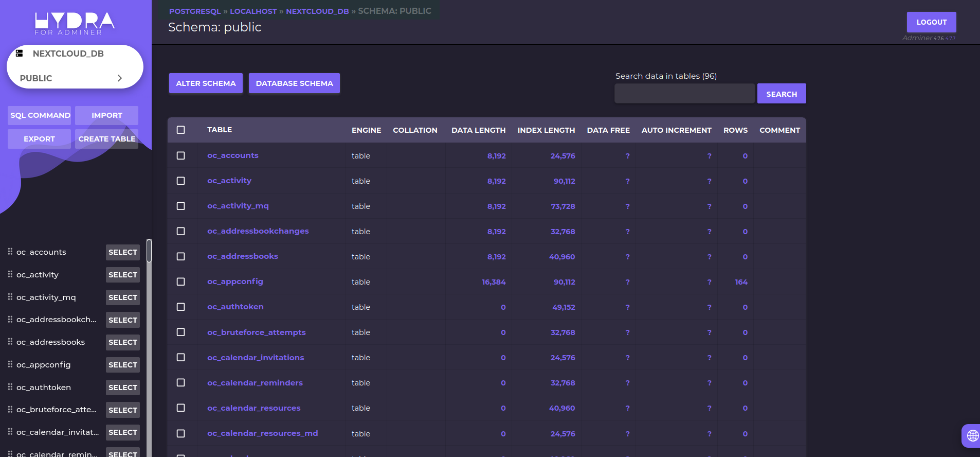Click drag-handle icon beside oc_activity in sidebar

coord(10,274)
